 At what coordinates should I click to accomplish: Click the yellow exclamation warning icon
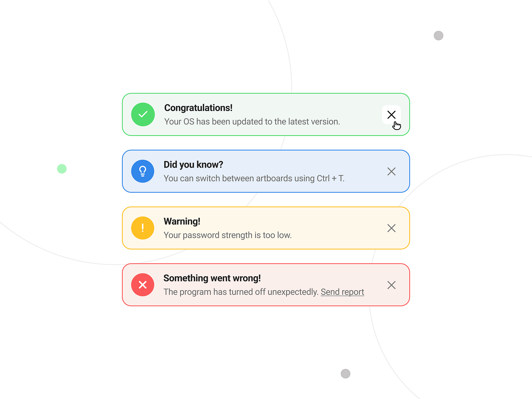(143, 228)
